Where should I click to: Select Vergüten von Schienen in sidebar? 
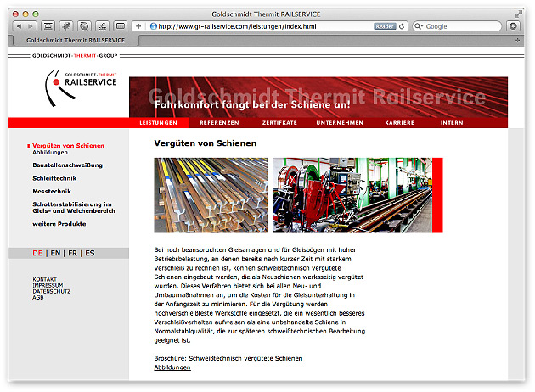click(68, 146)
